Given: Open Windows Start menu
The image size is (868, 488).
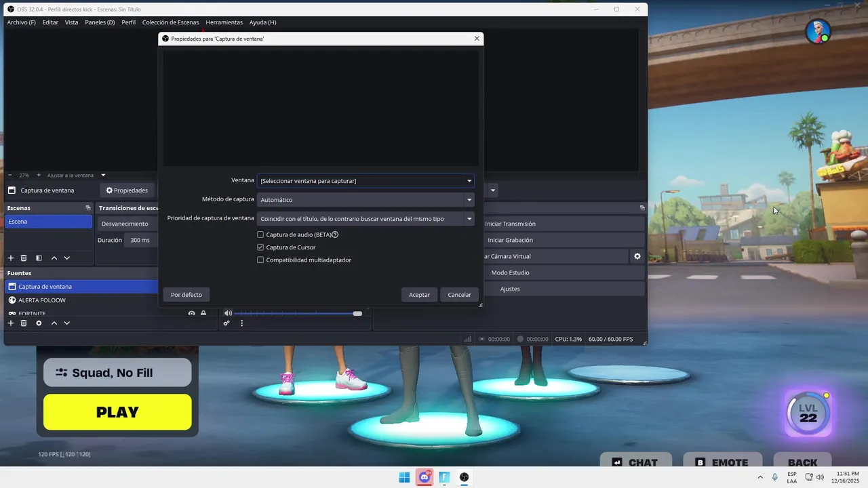Looking at the screenshot, I should click(404, 477).
